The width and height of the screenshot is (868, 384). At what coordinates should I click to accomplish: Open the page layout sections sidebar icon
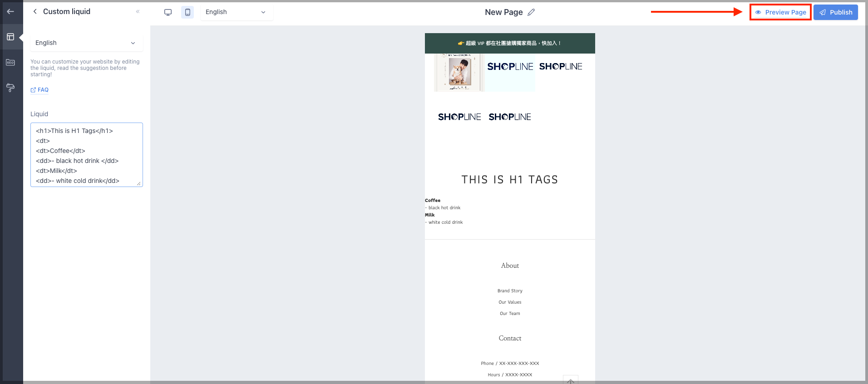pyautogui.click(x=10, y=37)
